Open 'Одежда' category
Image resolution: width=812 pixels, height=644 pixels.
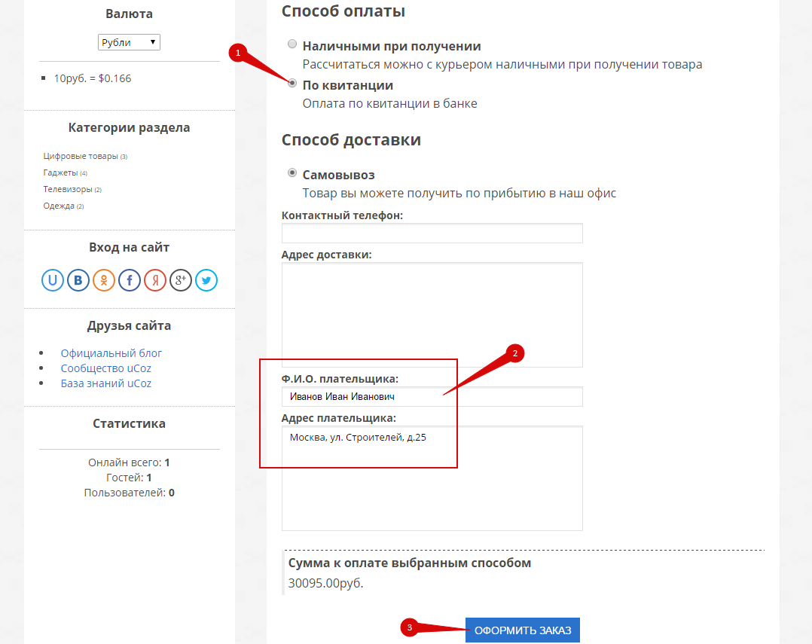pos(59,206)
